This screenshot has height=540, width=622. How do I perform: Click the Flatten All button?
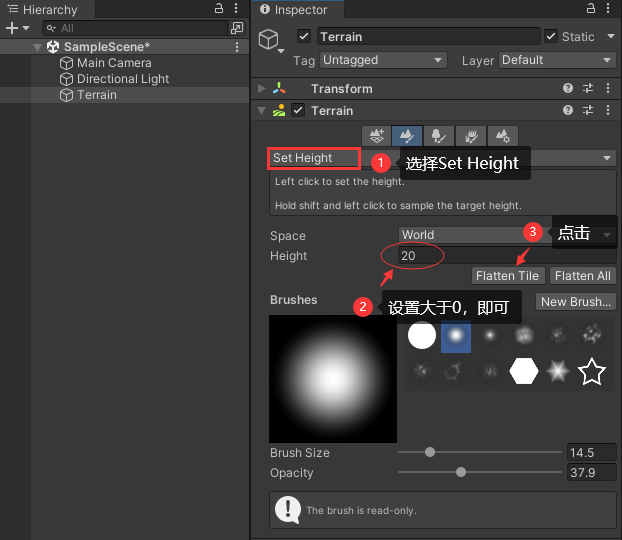583,276
